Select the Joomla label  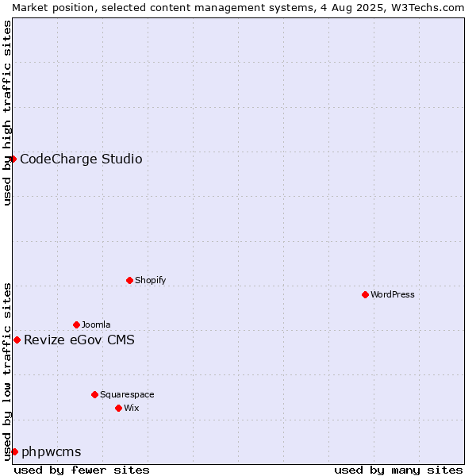click(96, 324)
